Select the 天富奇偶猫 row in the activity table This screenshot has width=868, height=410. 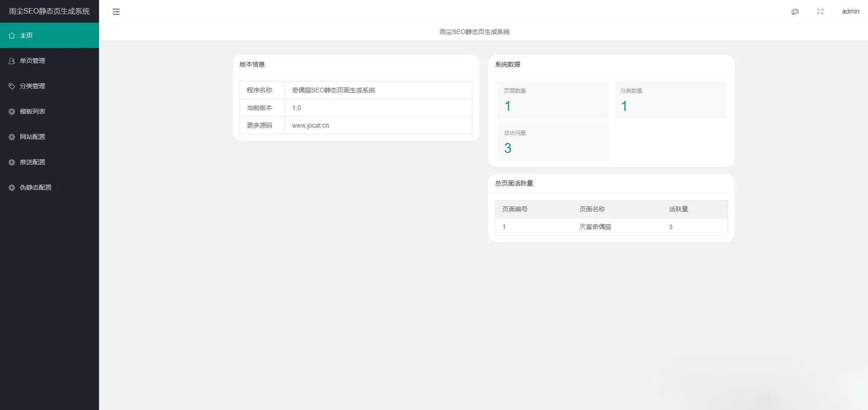[595, 227]
